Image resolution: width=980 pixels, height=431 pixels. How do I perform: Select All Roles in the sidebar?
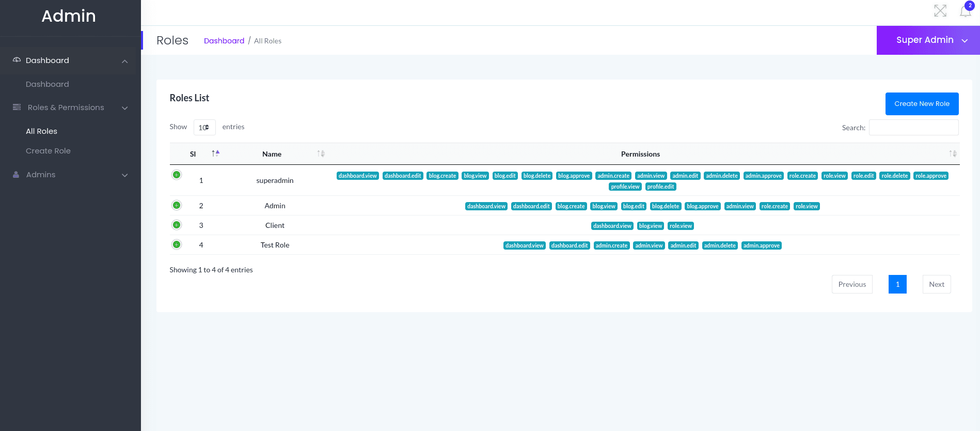click(x=42, y=131)
